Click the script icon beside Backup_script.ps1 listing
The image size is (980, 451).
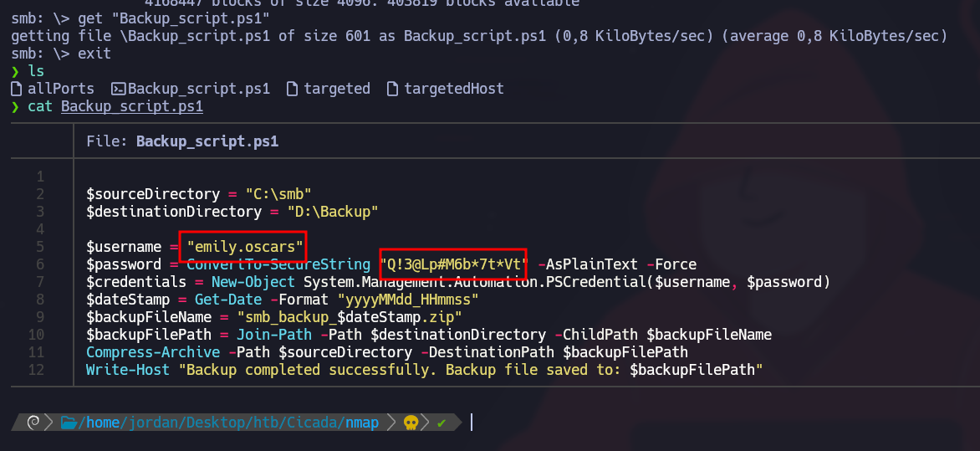click(x=119, y=89)
